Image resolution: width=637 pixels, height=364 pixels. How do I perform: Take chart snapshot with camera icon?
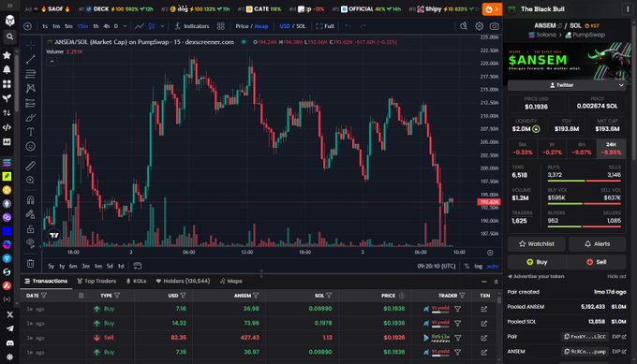(494, 26)
